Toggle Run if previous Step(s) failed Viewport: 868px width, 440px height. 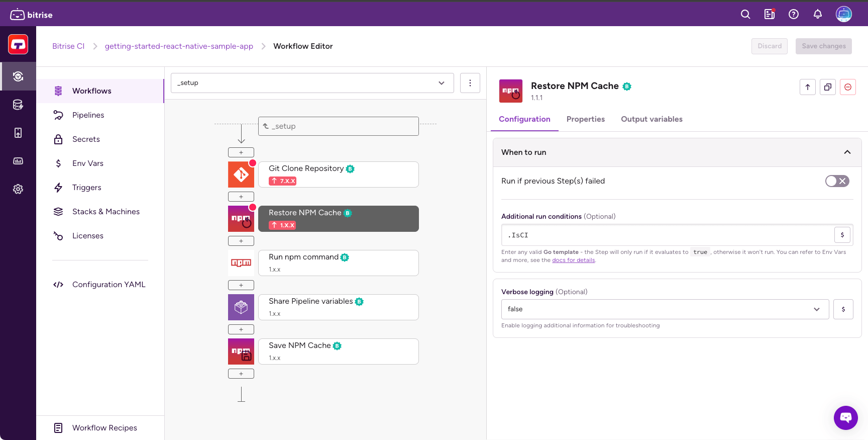tap(837, 181)
